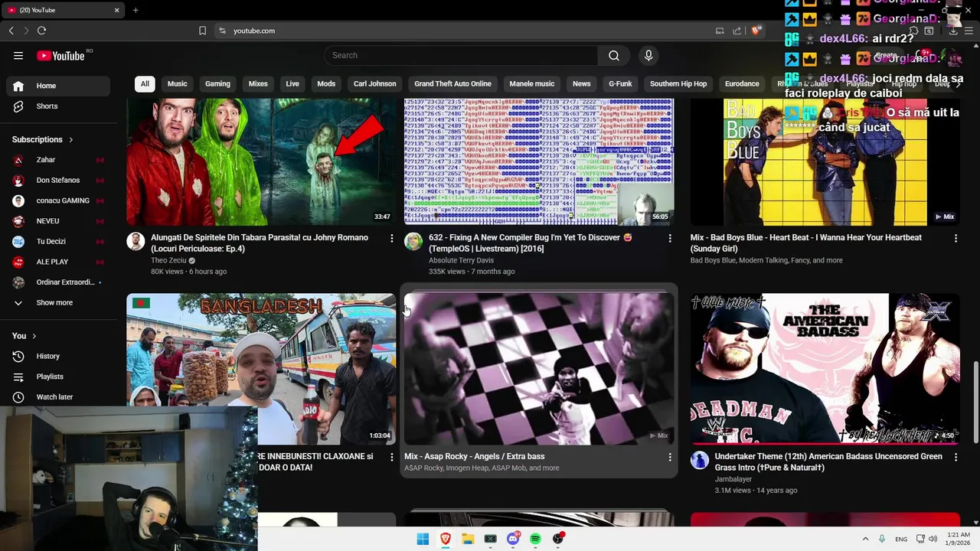Select the Carl Johnson filter chip
Viewport: 980px width, 551px height.
(x=375, y=84)
